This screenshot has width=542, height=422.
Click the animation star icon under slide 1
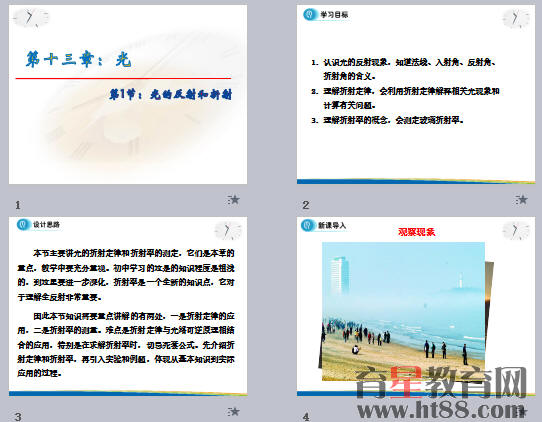tap(234, 199)
